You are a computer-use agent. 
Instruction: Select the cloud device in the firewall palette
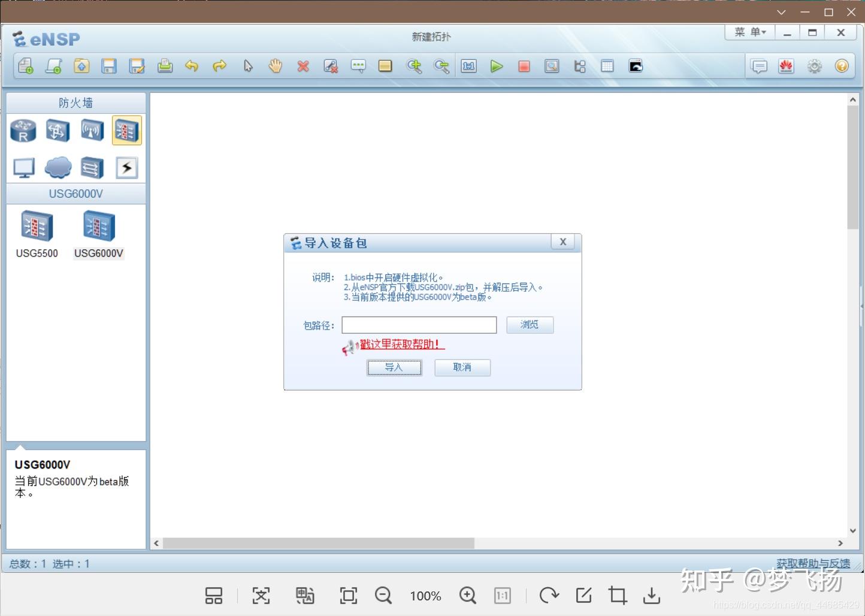pos(58,167)
